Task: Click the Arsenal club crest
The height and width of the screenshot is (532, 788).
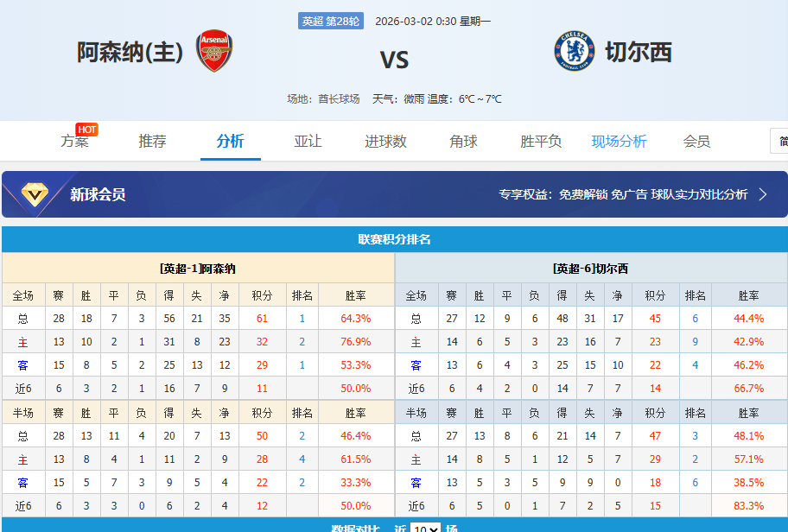Action: [214, 52]
